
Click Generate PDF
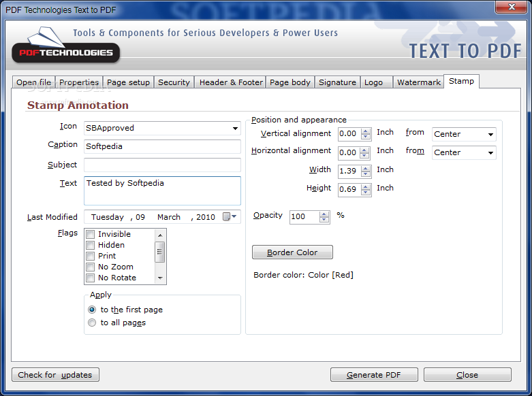(x=374, y=375)
